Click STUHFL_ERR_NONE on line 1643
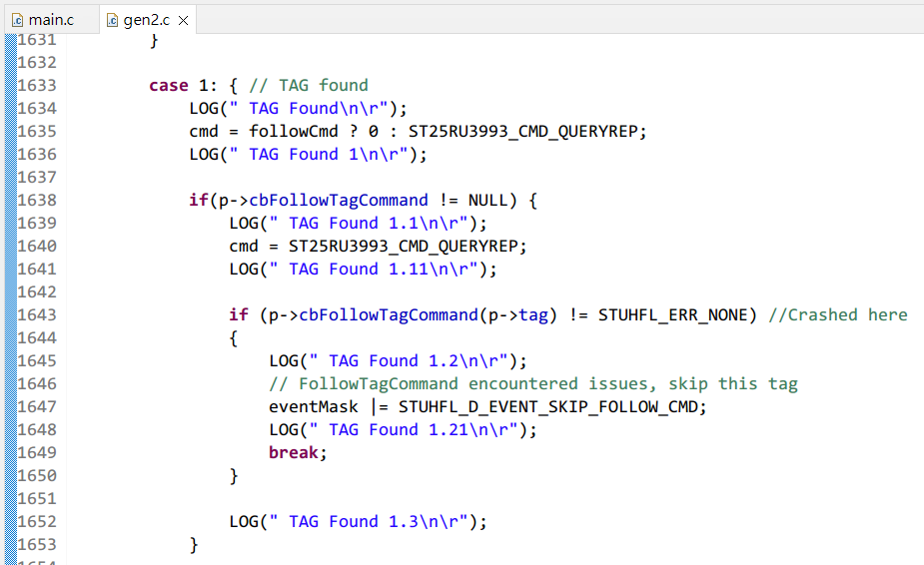The image size is (924, 565). pos(673,315)
